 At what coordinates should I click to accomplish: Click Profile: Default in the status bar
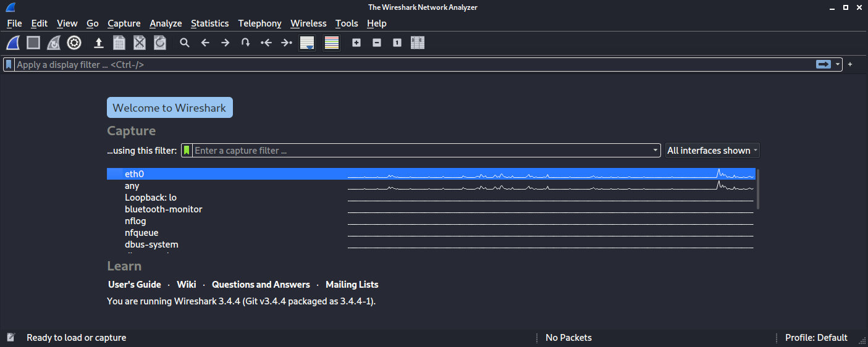click(x=816, y=338)
